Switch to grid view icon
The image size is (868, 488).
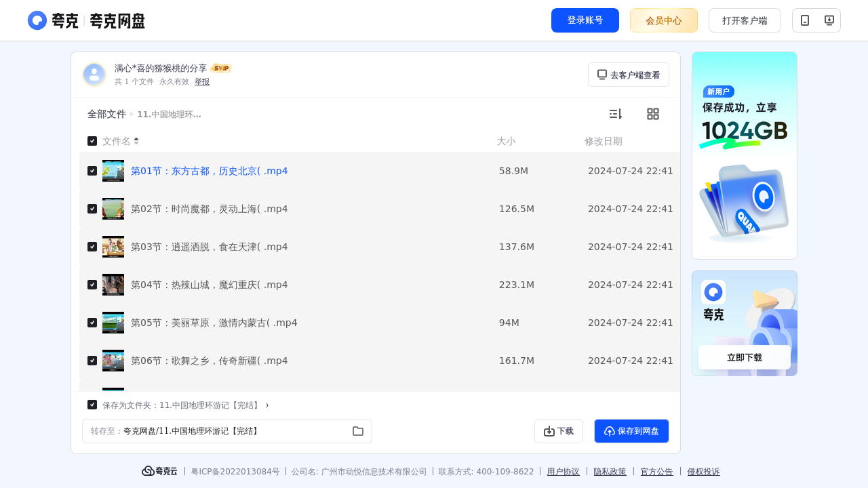(653, 114)
